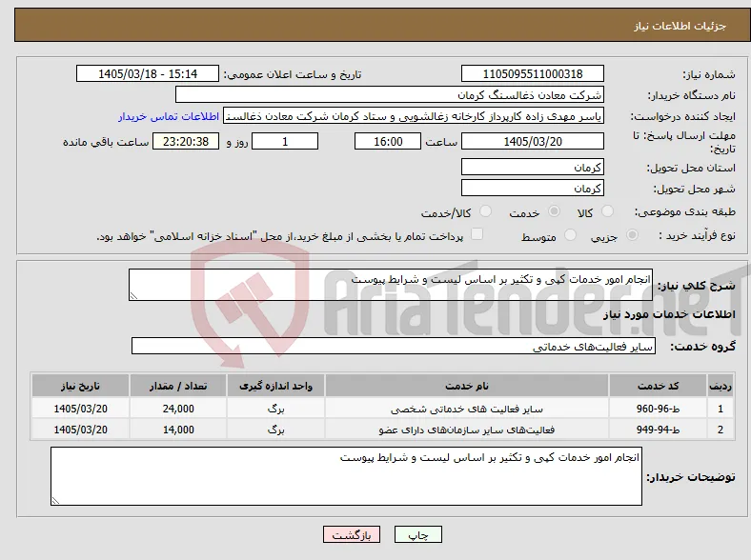This screenshot has width=751, height=560.
Task: Click the اطلاعات خدمات مورد نیاز heading
Action: click(x=669, y=314)
